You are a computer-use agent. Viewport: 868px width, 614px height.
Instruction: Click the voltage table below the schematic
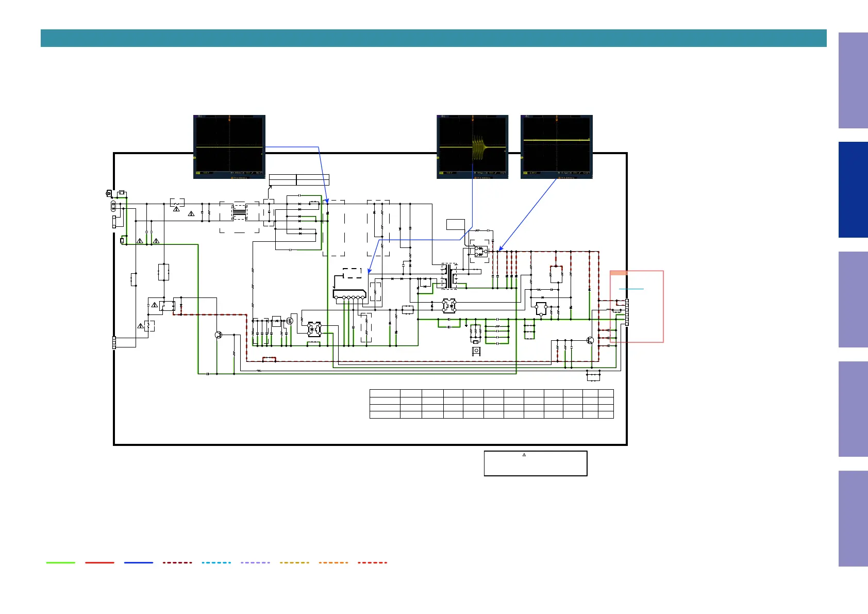point(492,404)
